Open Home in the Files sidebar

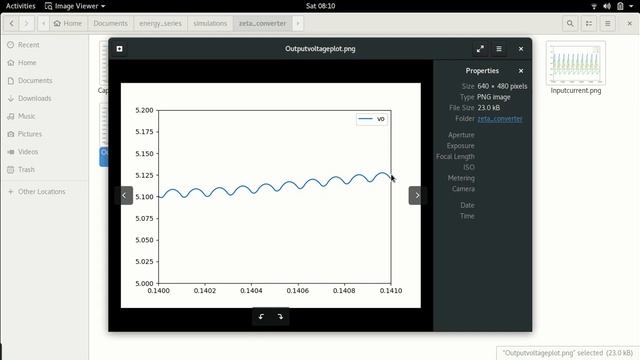point(44,62)
